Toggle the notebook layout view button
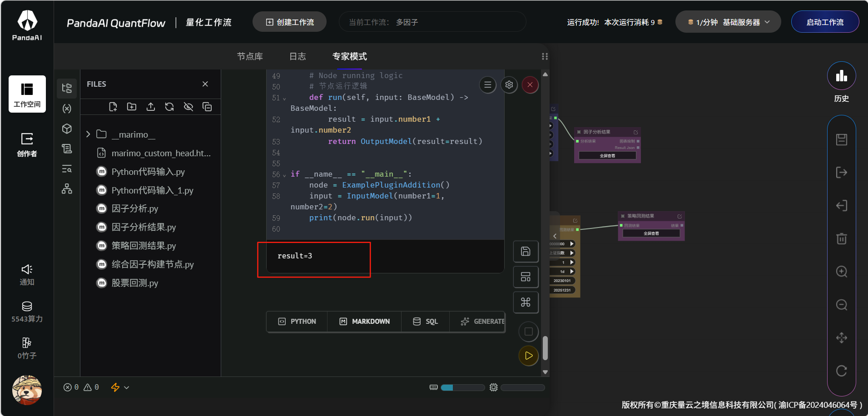Image resolution: width=868 pixels, height=416 pixels. [526, 277]
